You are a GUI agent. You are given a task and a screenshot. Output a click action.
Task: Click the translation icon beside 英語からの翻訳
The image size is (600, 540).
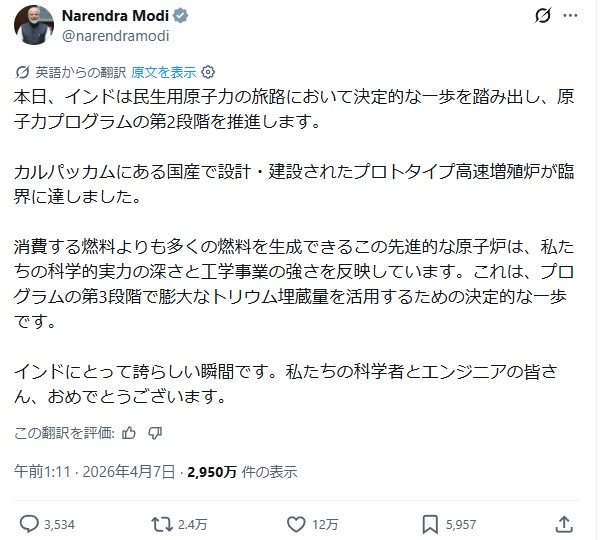coord(23,72)
